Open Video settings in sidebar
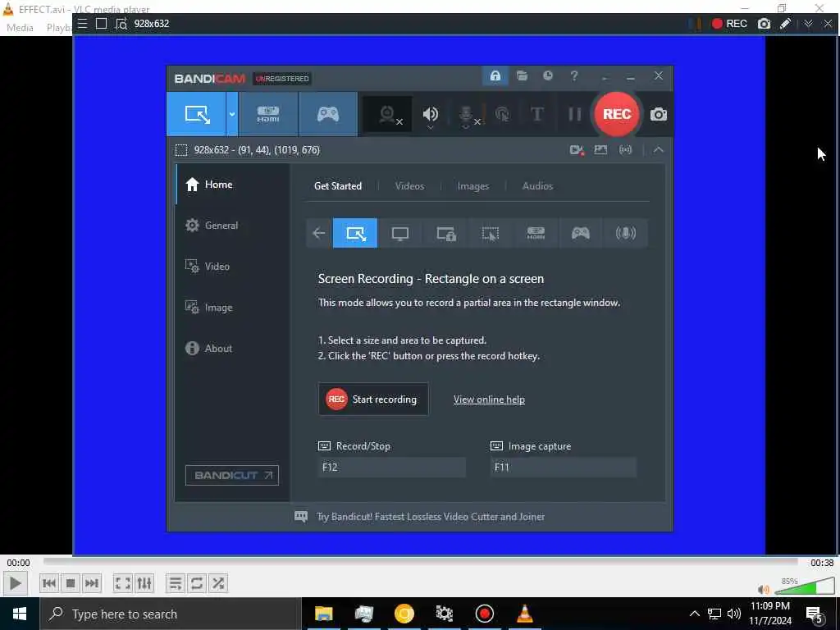840x630 pixels. (x=232, y=267)
